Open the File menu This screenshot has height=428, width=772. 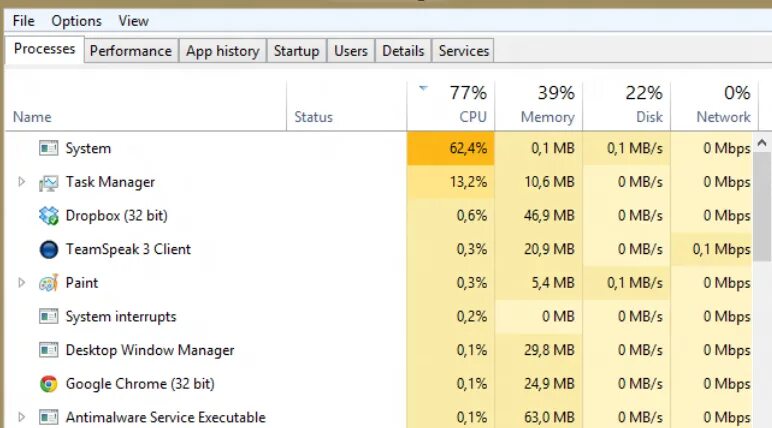pyautogui.click(x=24, y=21)
